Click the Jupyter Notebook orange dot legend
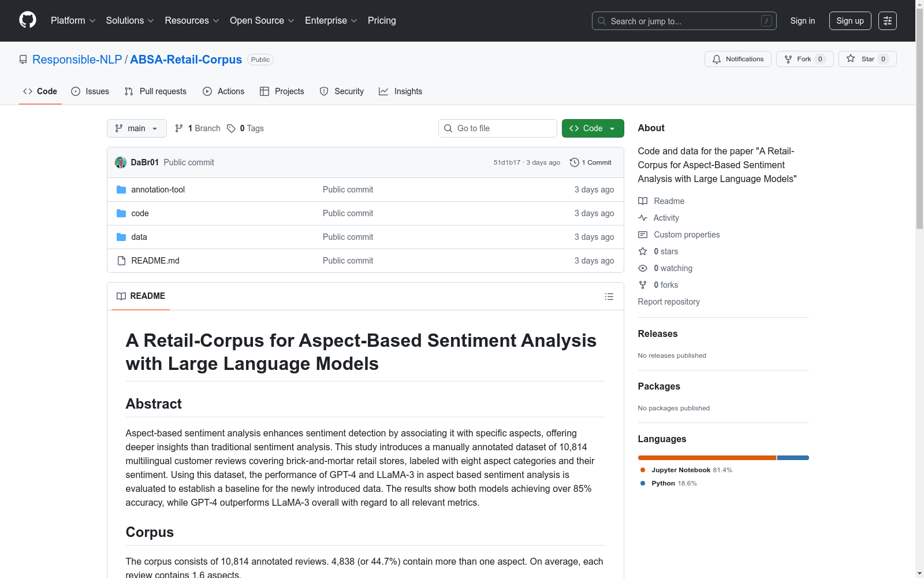924x578 pixels. pos(643,470)
